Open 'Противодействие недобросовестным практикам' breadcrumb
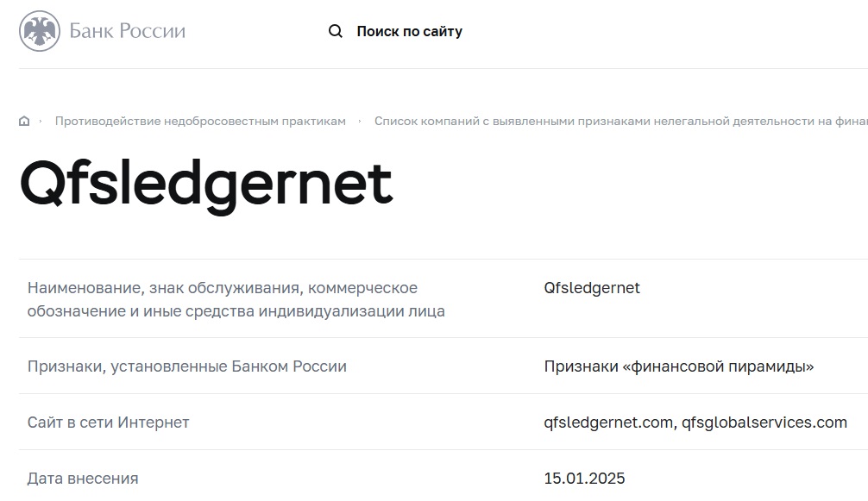 click(x=200, y=122)
